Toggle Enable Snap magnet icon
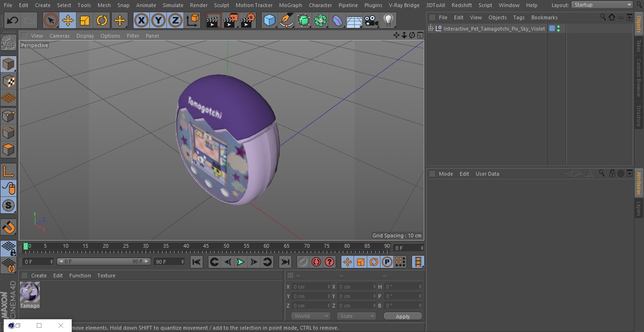The height and width of the screenshot is (332, 644). (x=8, y=227)
